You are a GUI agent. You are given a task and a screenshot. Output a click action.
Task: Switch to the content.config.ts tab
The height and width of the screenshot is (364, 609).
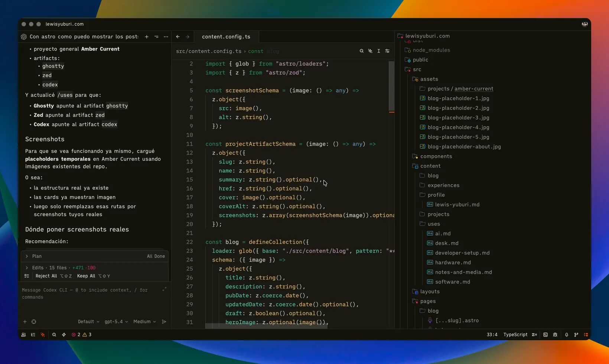pos(226,37)
